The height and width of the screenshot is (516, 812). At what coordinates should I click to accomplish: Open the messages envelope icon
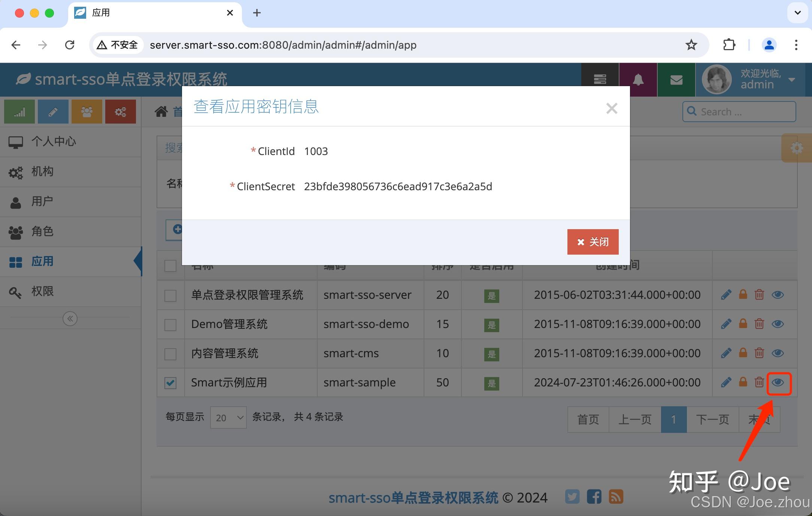tap(676, 79)
